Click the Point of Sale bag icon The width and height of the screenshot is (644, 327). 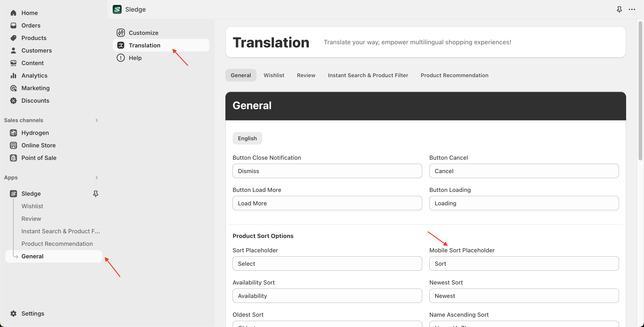coord(13,158)
